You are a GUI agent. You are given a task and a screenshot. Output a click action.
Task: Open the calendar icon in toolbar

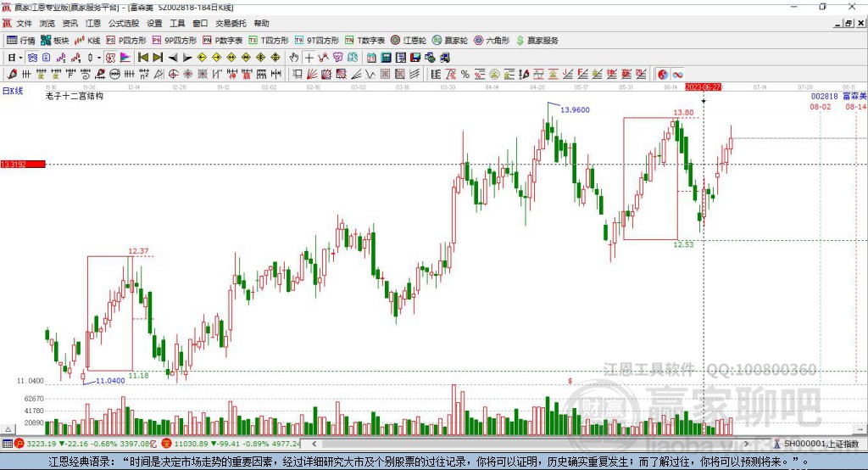click(371, 58)
